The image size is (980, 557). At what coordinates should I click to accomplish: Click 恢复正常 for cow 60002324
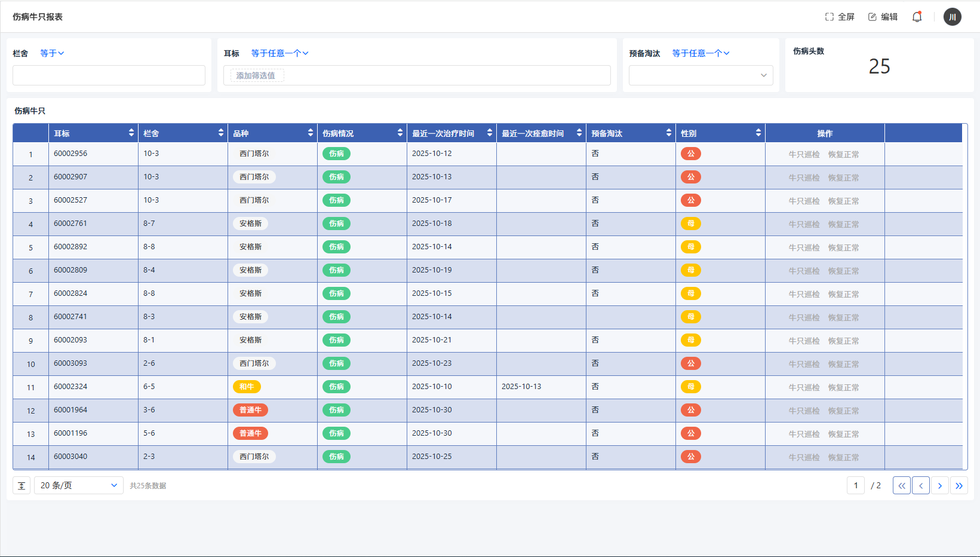tap(843, 387)
